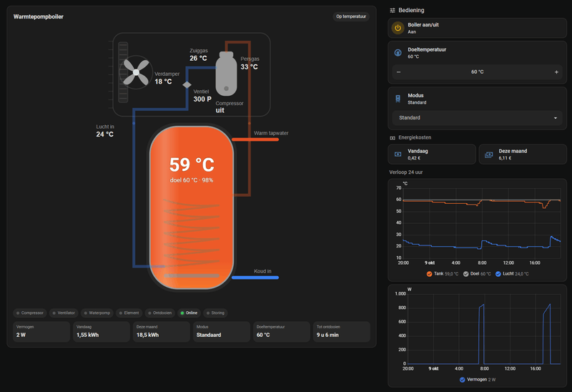Click the Waterpomp status chip
The height and width of the screenshot is (392, 572).
[97, 313]
